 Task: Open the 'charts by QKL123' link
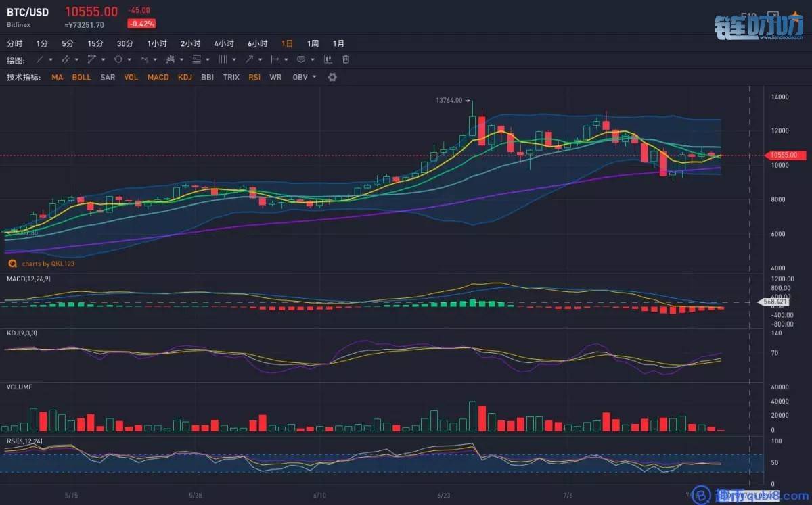[x=48, y=264]
